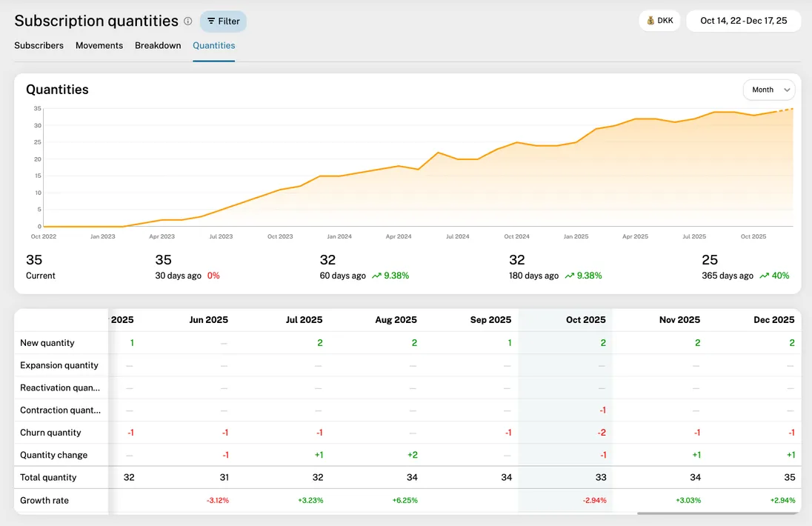This screenshot has width=812, height=526.
Task: Expand the Month granularity options
Action: tap(769, 90)
